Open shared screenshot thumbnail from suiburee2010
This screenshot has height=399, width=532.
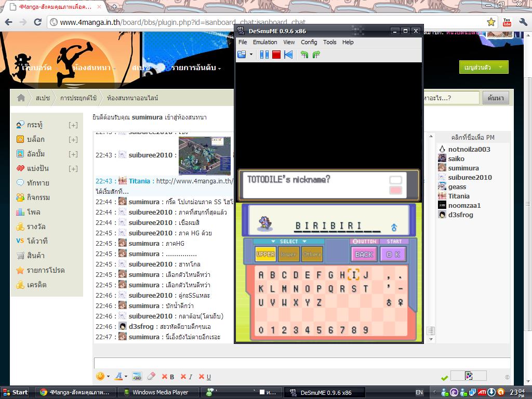(205, 156)
